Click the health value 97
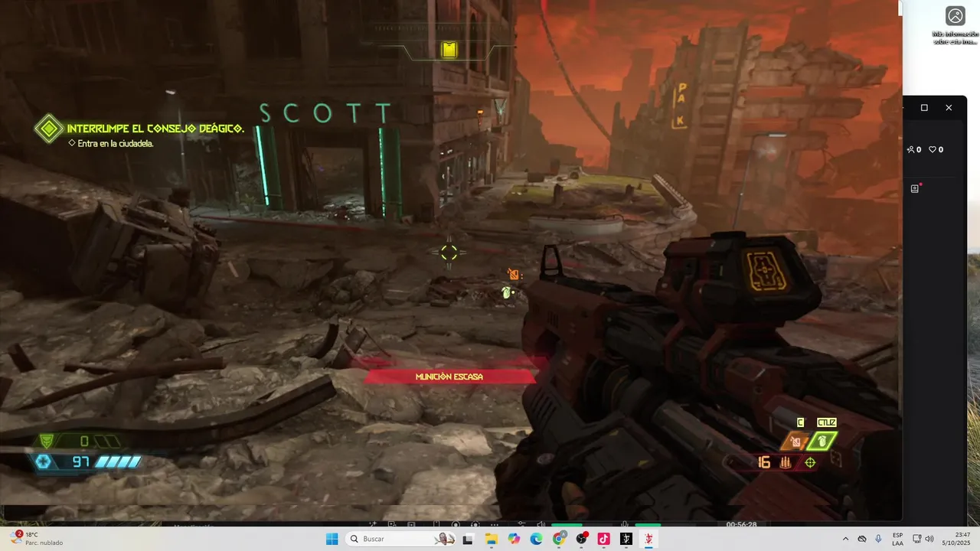The image size is (980, 551). (81, 461)
